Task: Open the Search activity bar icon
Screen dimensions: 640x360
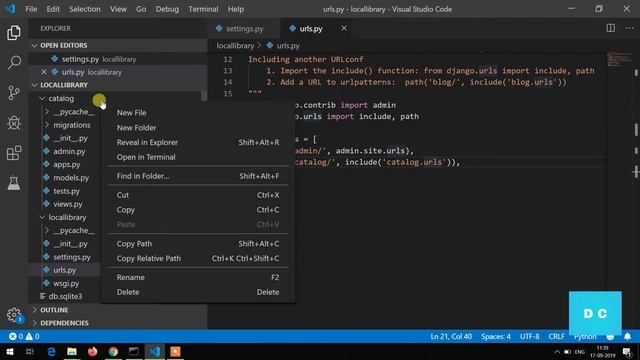Action: coord(14,62)
